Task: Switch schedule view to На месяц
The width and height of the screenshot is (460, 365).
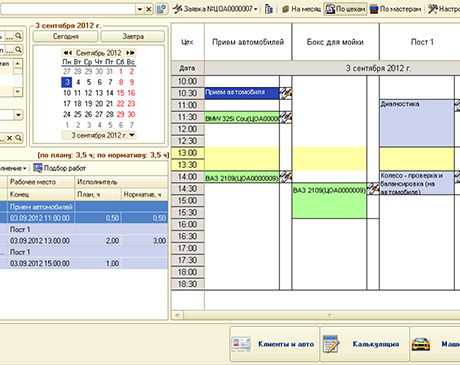Action: 302,9
